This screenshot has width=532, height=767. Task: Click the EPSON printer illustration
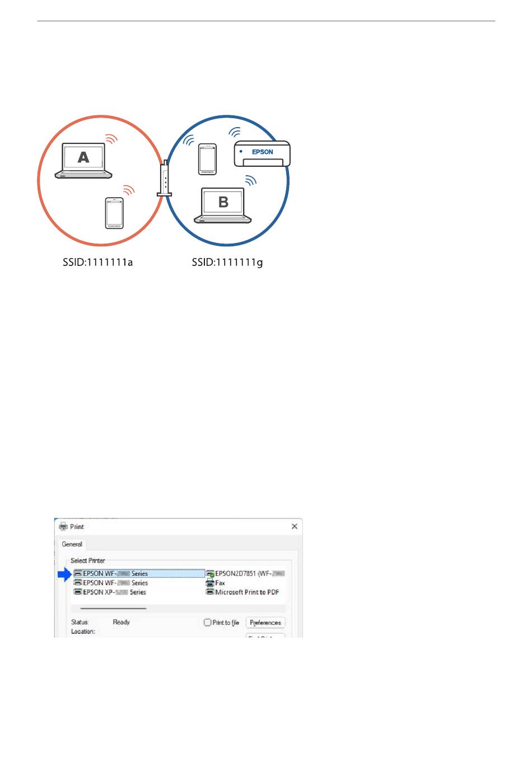click(x=262, y=153)
